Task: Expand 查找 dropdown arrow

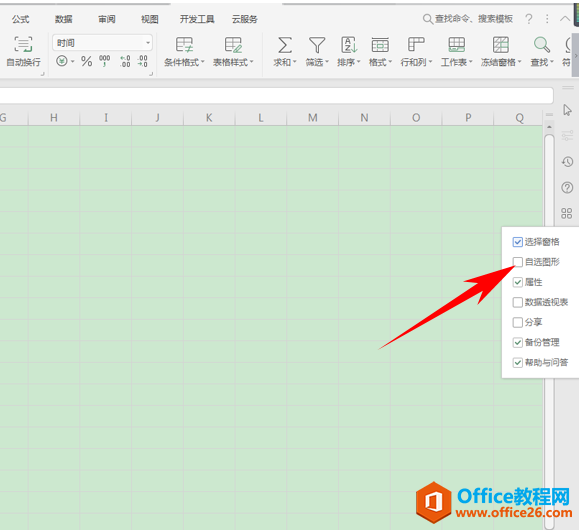Action: [552, 62]
